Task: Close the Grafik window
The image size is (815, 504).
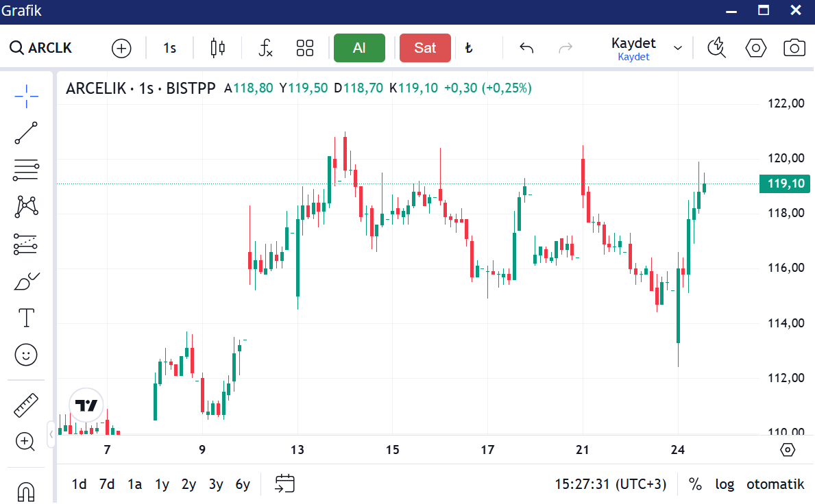Action: pyautogui.click(x=796, y=10)
